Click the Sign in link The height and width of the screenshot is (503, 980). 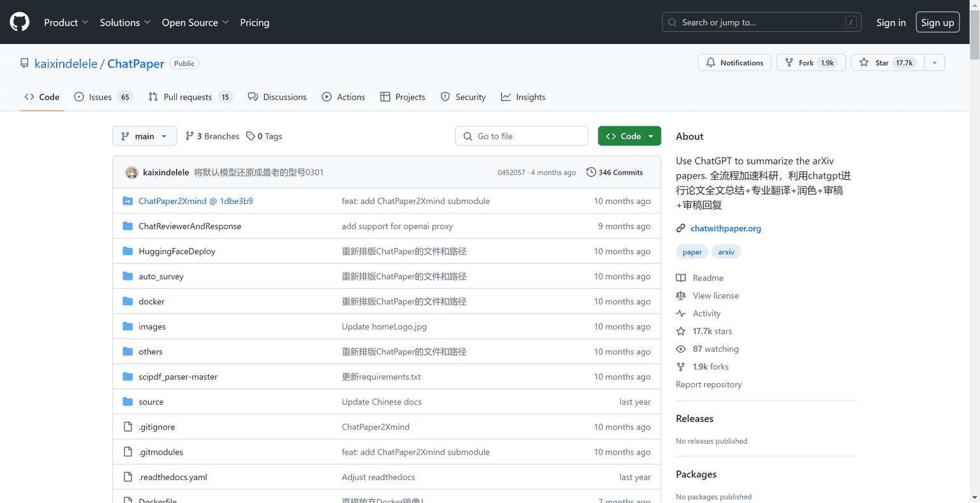(891, 22)
